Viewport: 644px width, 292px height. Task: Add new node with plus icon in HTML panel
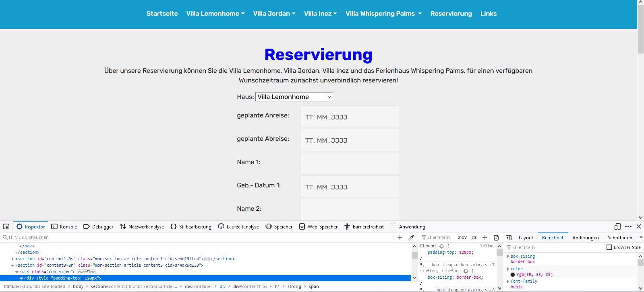coord(400,238)
